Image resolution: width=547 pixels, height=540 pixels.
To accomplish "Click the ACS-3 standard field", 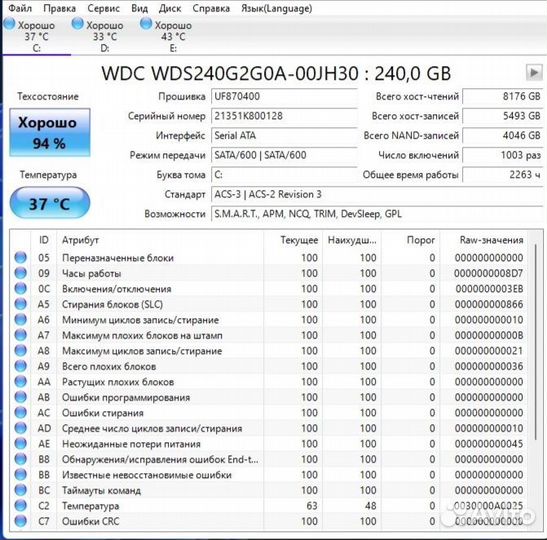I will point(377,194).
